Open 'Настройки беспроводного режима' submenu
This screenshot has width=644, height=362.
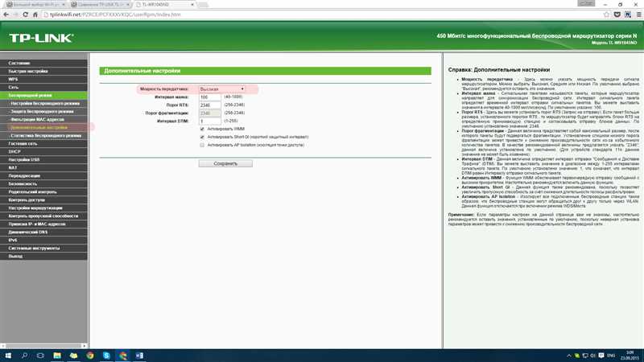44,104
